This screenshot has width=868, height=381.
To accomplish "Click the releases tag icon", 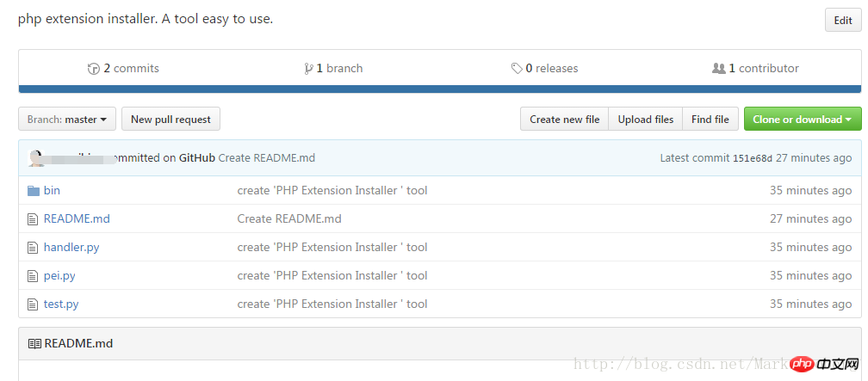I will point(517,69).
